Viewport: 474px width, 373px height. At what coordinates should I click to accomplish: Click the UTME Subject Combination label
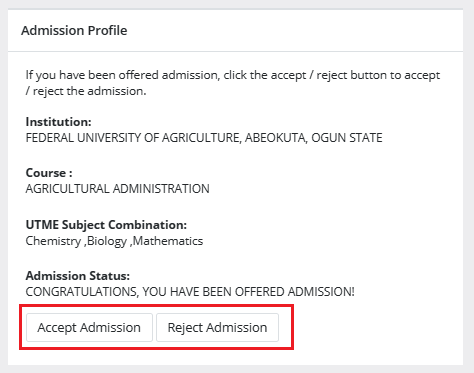tap(106, 225)
